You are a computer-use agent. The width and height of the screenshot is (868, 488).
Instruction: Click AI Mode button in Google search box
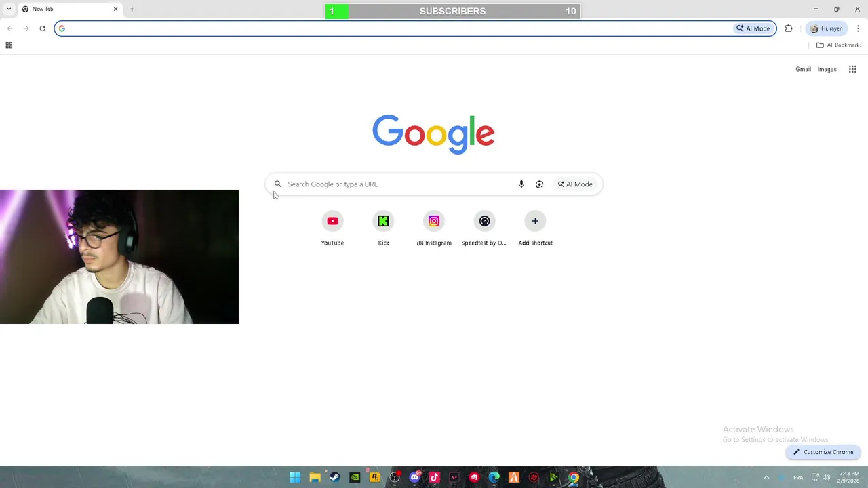pyautogui.click(x=575, y=184)
